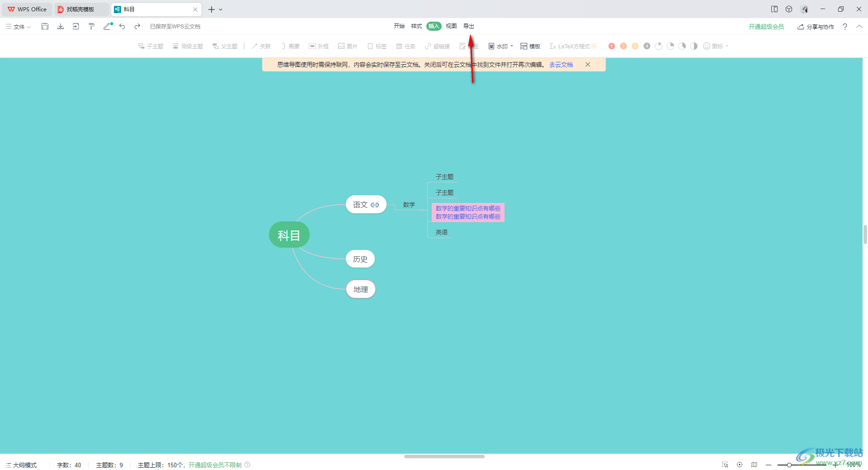This screenshot has height=470, width=868.
Task: Select the 插入 tab
Action: point(434,26)
